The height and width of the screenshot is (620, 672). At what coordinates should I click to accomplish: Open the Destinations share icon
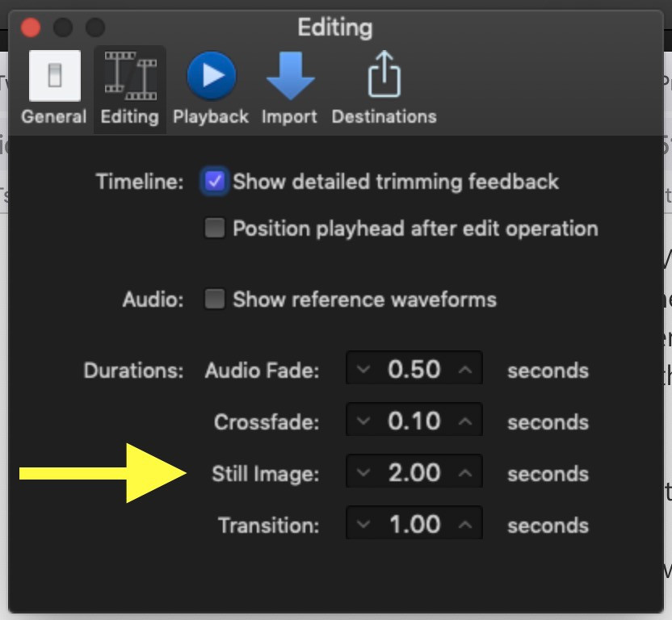[x=384, y=76]
